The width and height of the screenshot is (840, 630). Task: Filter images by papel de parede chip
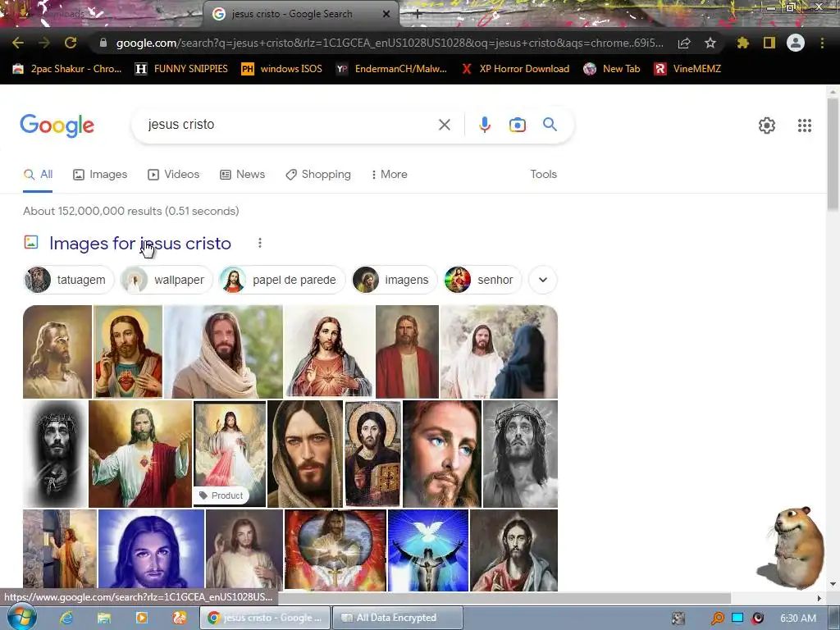pyautogui.click(x=282, y=280)
